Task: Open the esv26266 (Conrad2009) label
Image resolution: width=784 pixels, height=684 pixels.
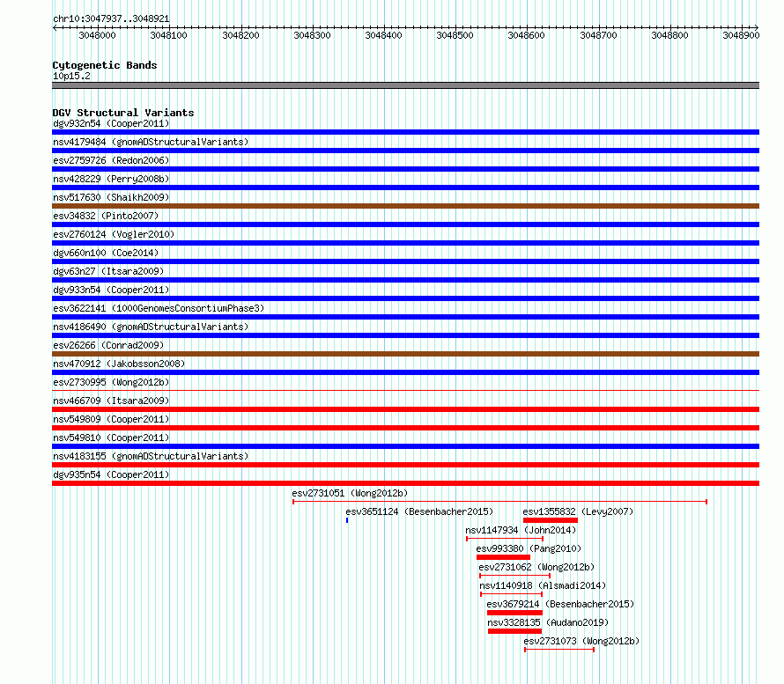Action: (x=108, y=345)
